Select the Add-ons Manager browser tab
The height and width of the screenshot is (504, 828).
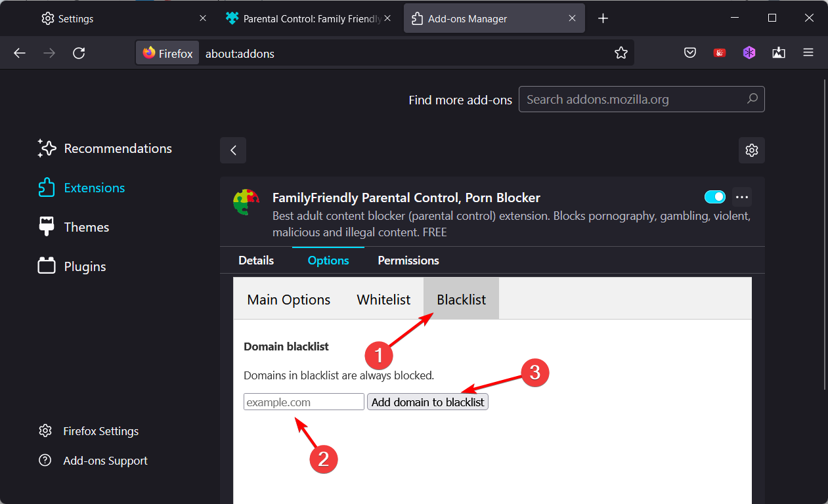(x=494, y=18)
